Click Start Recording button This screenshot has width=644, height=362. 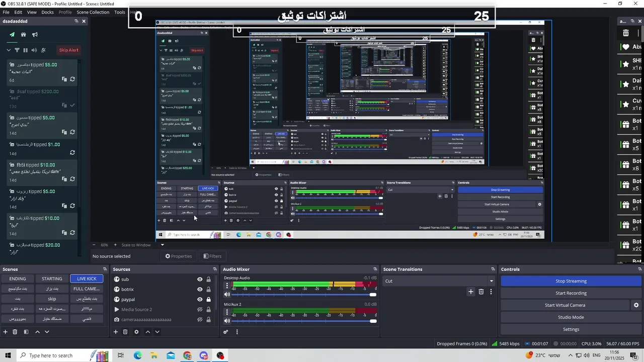(x=571, y=293)
